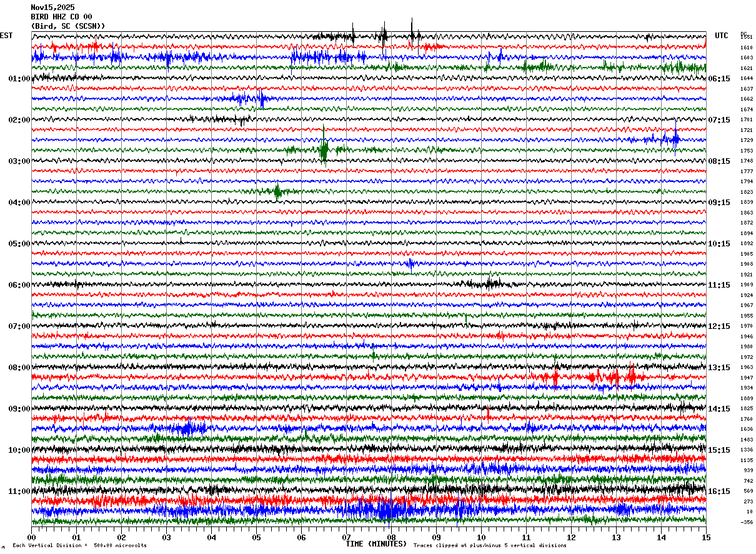Select the 15:15 UTC time label
This screenshot has width=756, height=554.
click(x=720, y=450)
